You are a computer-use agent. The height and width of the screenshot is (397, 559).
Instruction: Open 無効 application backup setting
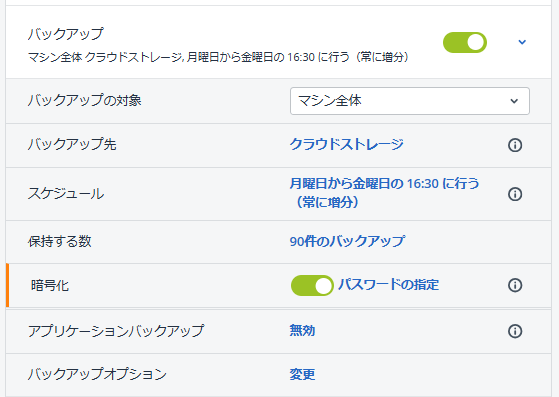[302, 330]
